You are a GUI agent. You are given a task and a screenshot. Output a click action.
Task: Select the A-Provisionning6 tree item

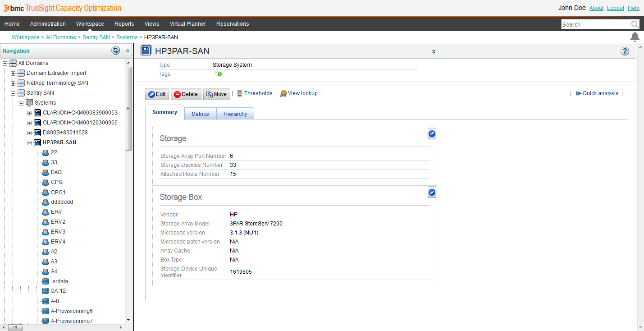72,311
